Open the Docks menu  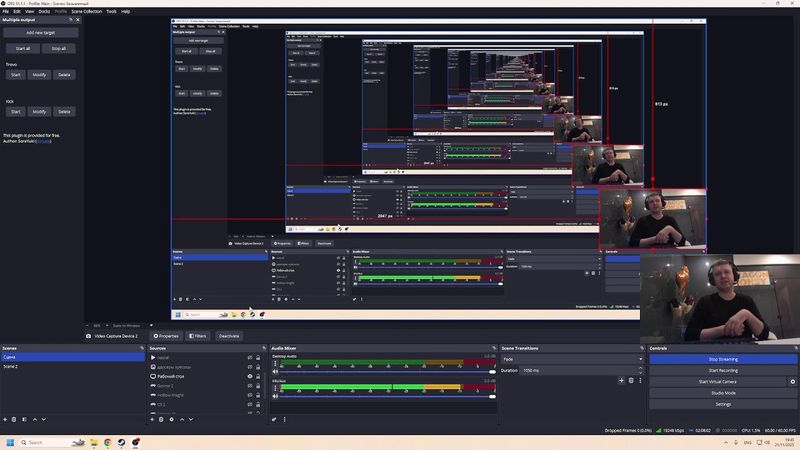click(44, 11)
